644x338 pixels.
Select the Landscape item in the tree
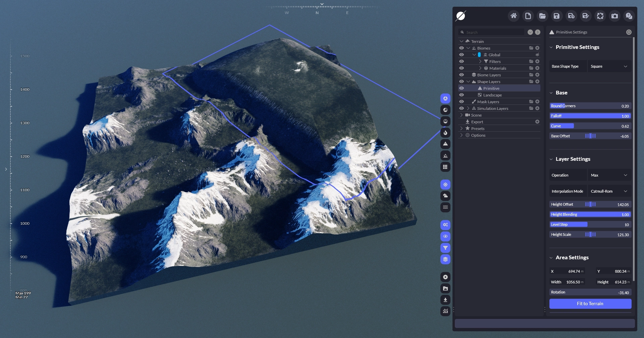492,95
